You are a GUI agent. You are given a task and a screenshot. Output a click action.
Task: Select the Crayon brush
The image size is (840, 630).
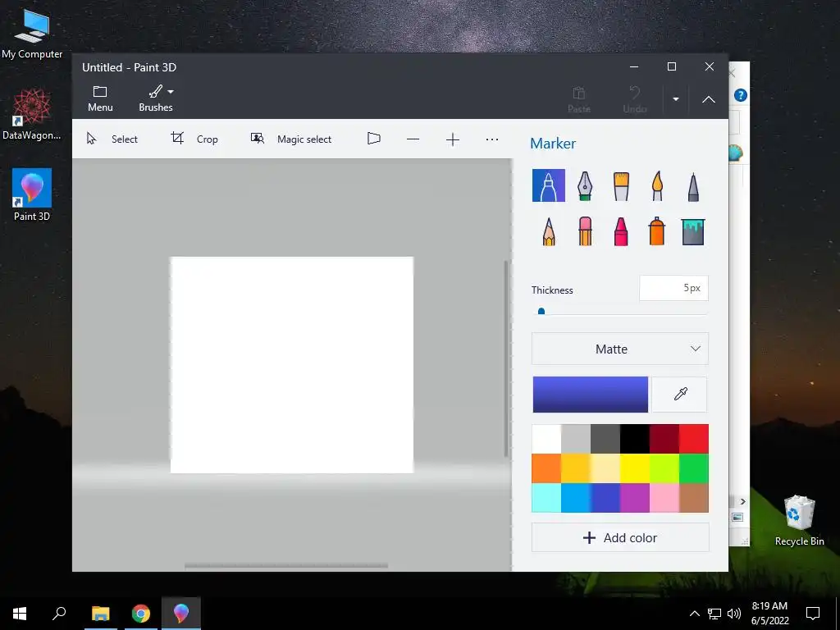click(x=621, y=231)
